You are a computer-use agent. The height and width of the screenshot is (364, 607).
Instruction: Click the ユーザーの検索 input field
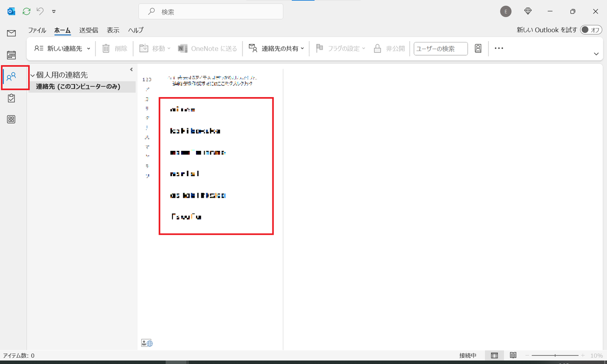pyautogui.click(x=440, y=49)
